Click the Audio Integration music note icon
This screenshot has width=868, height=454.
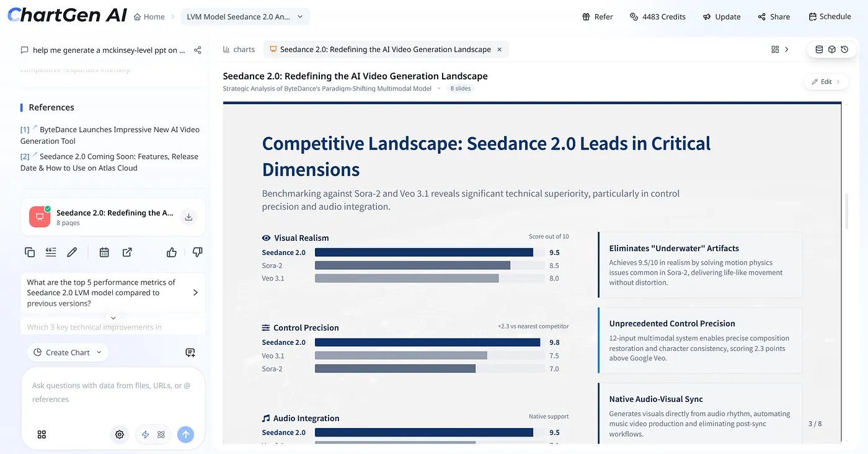(267, 419)
